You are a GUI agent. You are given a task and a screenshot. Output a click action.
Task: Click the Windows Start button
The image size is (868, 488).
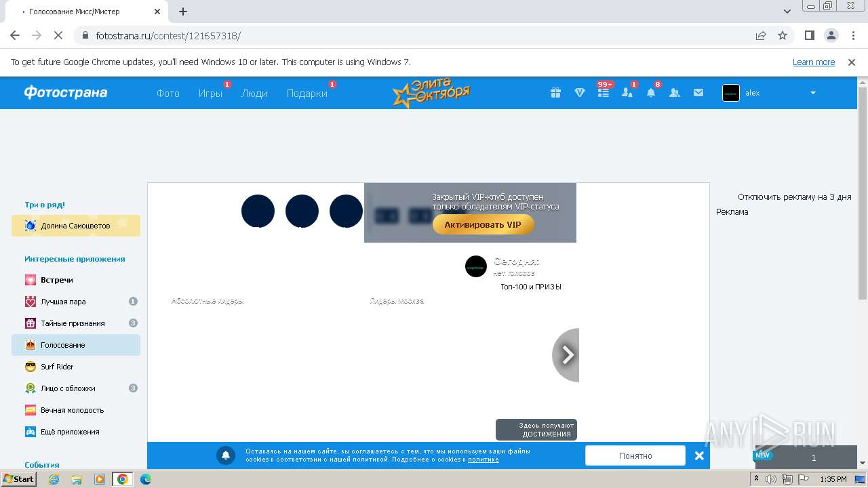coord(19,479)
